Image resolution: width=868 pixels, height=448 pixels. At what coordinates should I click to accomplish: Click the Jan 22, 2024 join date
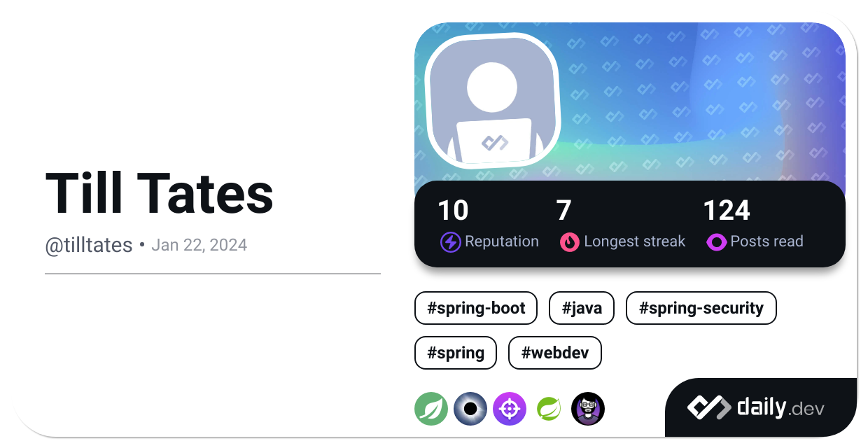coord(199,245)
